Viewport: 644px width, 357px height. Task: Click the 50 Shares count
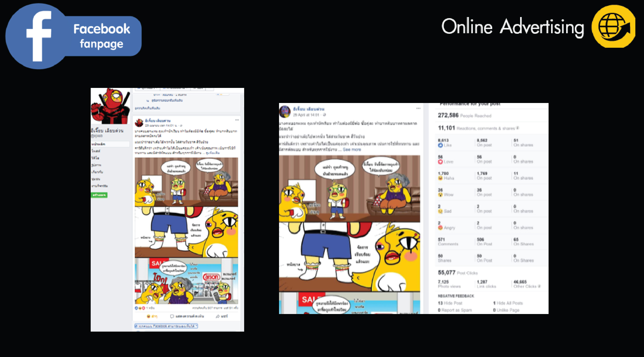pos(444,258)
